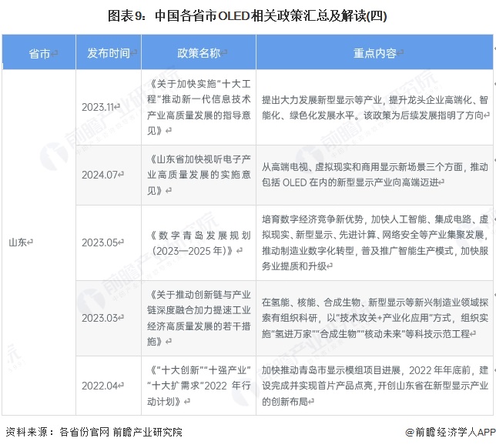Screen dimensions: 496x448
Task: Click the 2022.04 date cell
Action: click(x=100, y=385)
